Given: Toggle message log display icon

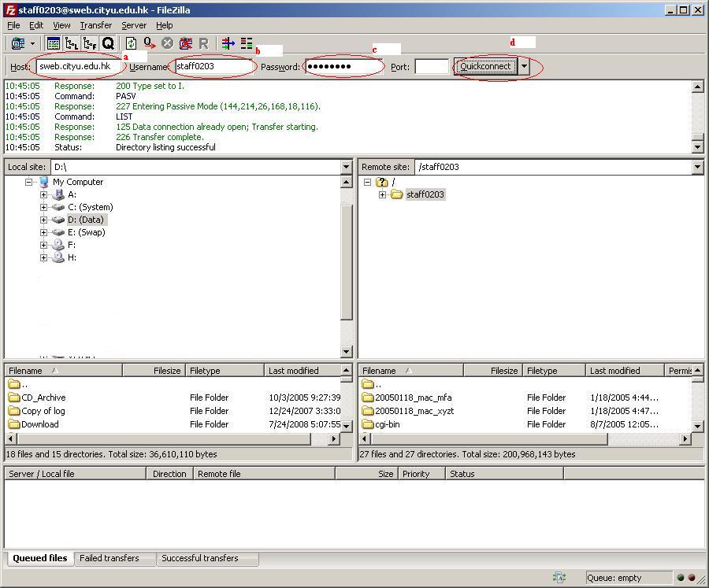Looking at the screenshot, I should click(54, 44).
